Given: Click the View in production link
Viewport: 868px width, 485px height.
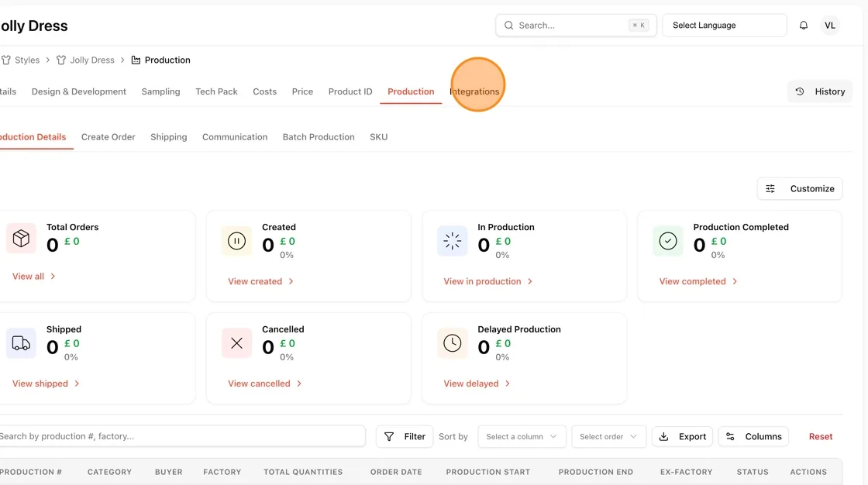Looking at the screenshot, I should (x=487, y=281).
